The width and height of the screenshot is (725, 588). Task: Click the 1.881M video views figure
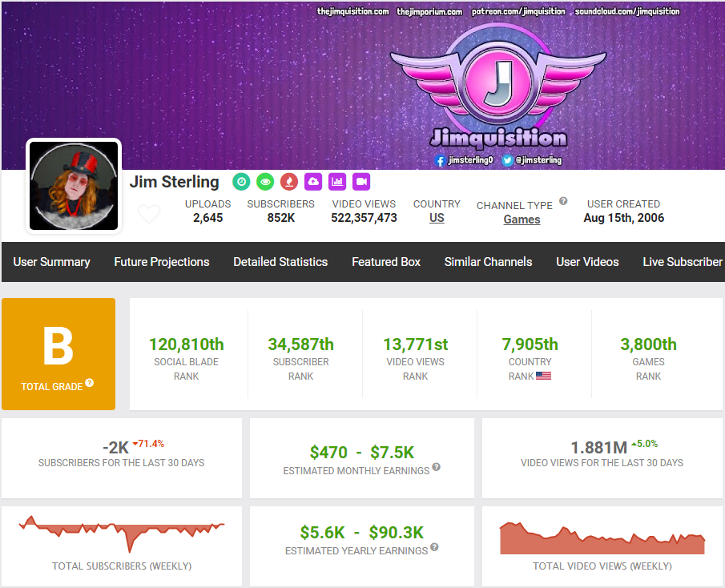[598, 448]
